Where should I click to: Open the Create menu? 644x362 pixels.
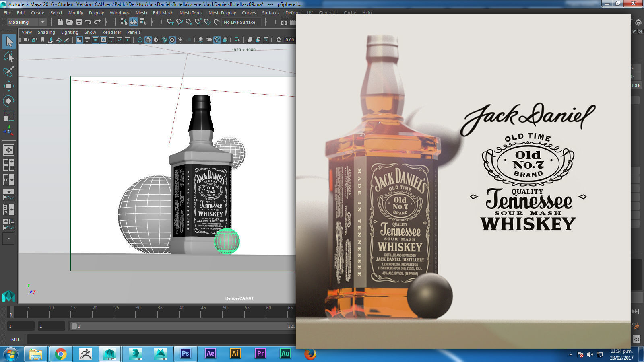tap(37, 13)
